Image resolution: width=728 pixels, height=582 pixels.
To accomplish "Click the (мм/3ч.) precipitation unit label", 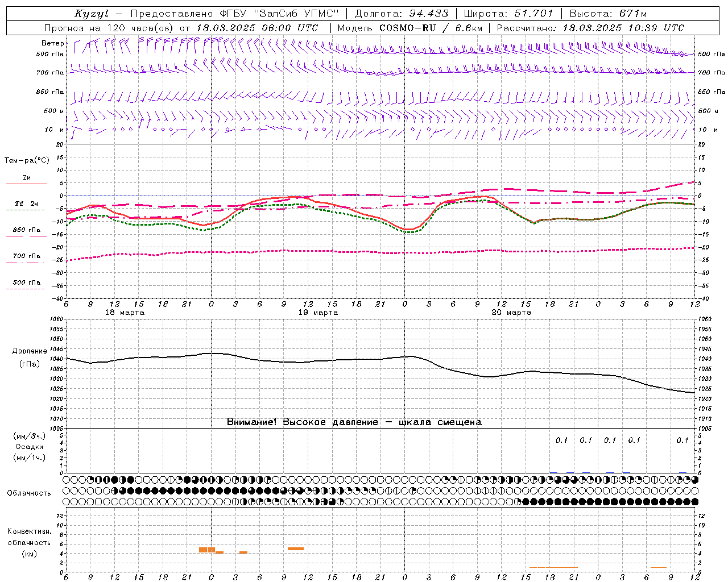I will tap(30, 436).
